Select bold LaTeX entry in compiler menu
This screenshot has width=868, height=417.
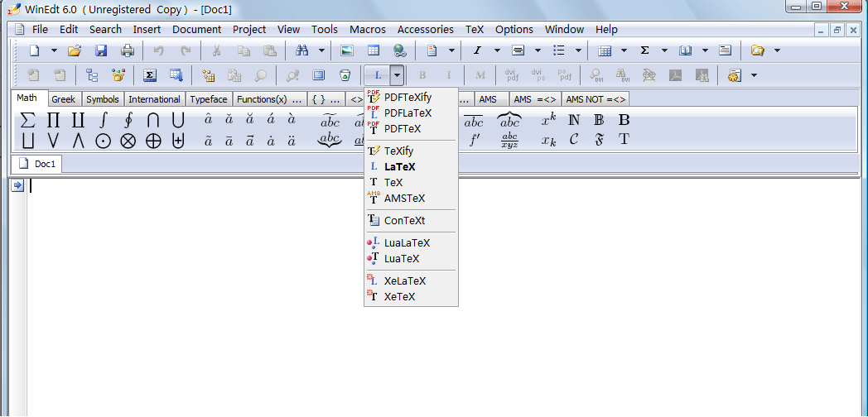[x=411, y=166]
